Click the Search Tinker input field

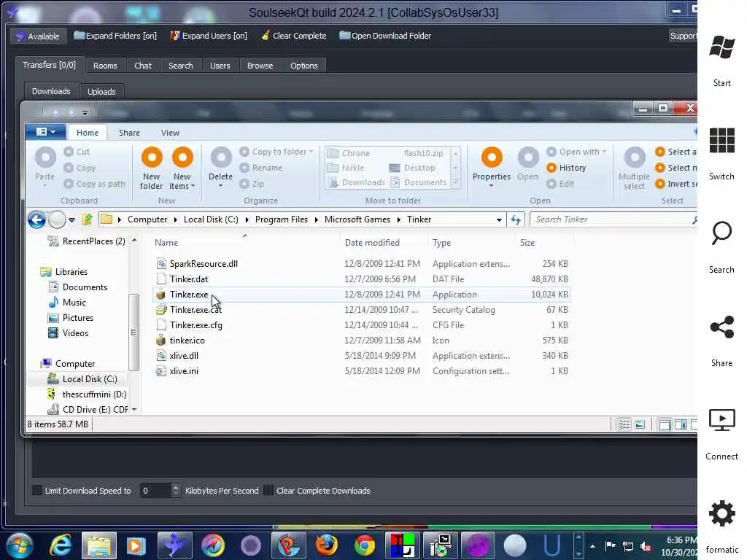tap(612, 219)
